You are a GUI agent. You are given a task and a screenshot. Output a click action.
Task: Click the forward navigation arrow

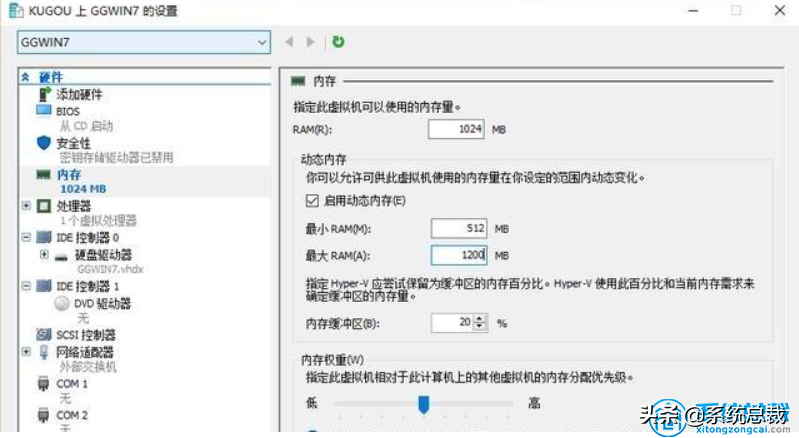pos(310,42)
